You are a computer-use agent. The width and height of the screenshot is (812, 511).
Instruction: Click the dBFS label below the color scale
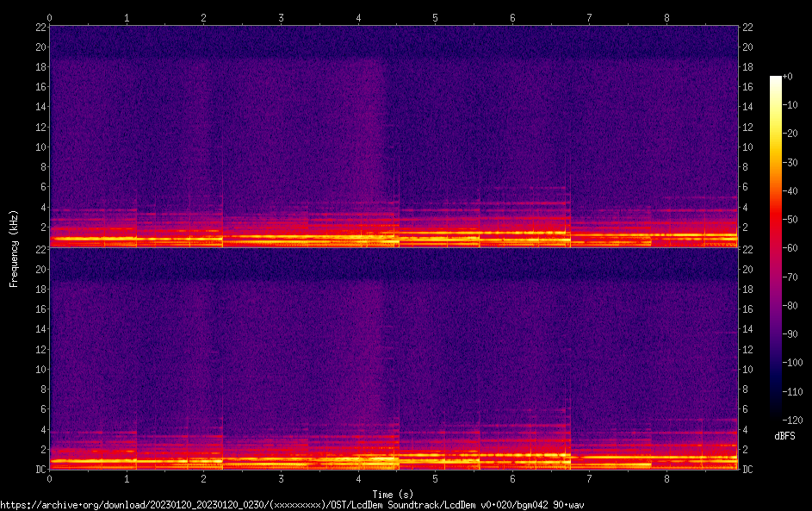coord(784,436)
